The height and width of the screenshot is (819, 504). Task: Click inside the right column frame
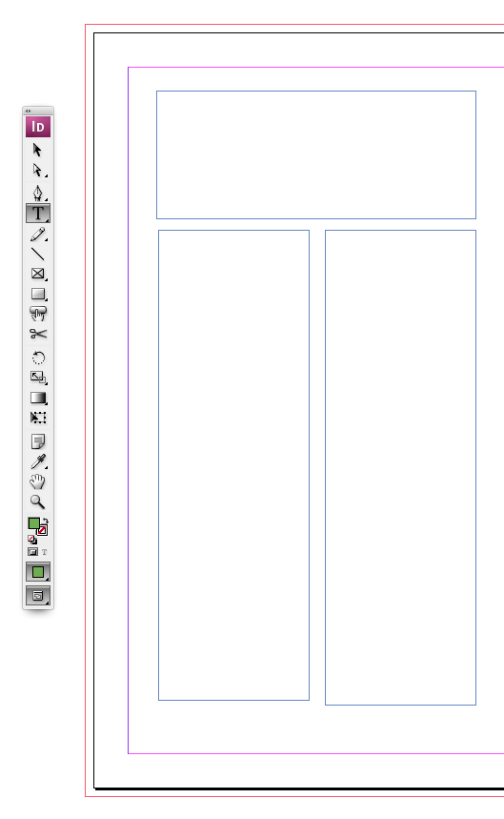[401, 467]
